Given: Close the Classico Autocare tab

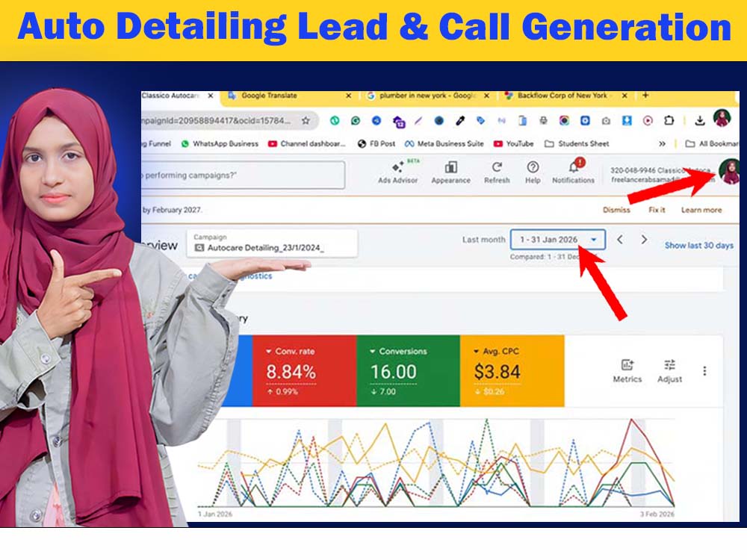Looking at the screenshot, I should click(210, 96).
